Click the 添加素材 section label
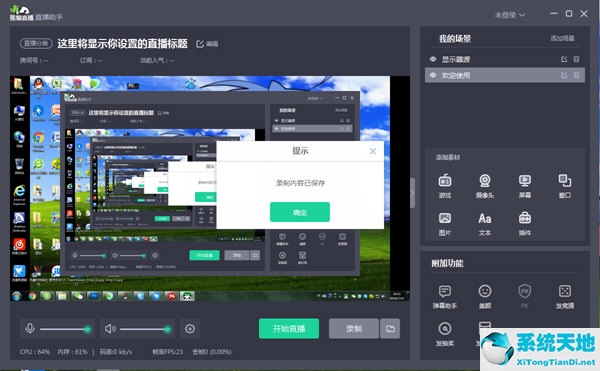Viewport: 600px width, 371px height. pyautogui.click(x=448, y=157)
